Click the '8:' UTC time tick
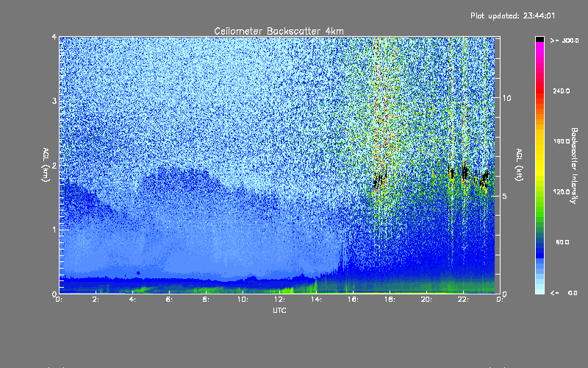 (x=207, y=300)
